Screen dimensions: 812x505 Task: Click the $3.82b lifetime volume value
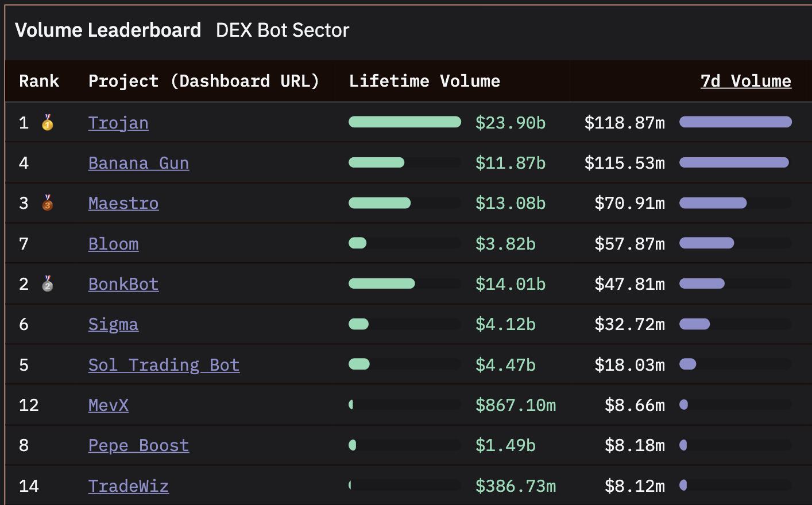[x=505, y=244]
